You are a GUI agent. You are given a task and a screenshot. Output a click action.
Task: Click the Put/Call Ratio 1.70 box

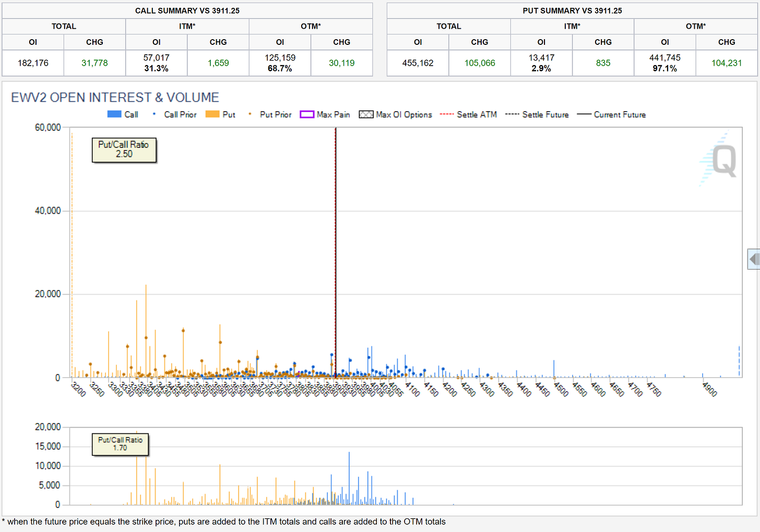tap(120, 444)
